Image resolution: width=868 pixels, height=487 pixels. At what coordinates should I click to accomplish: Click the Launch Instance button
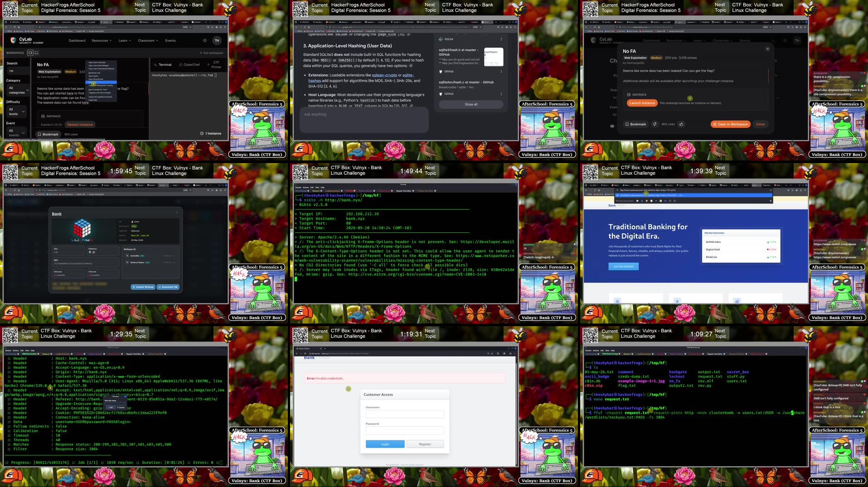tap(642, 103)
